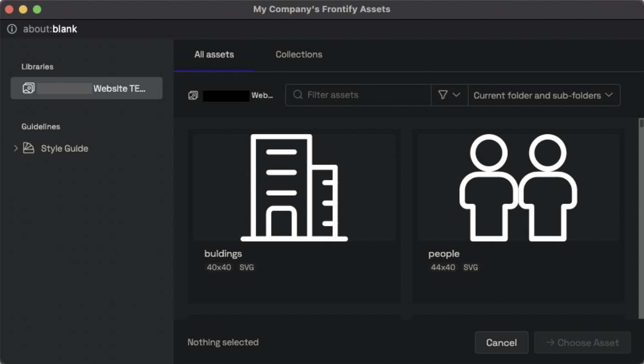The width and height of the screenshot is (644, 364).
Task: Close the window with red button
Action: [9, 9]
